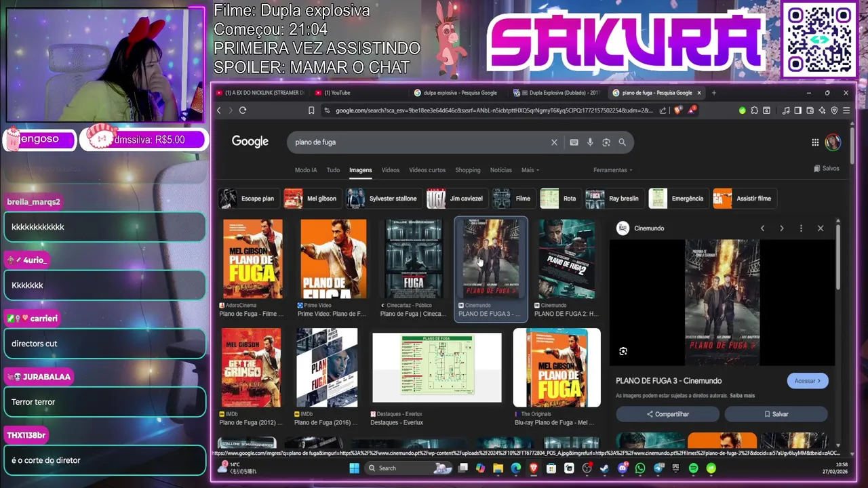Bookmark this page with bookmark icon
This screenshot has height=488, width=868.
(x=311, y=110)
